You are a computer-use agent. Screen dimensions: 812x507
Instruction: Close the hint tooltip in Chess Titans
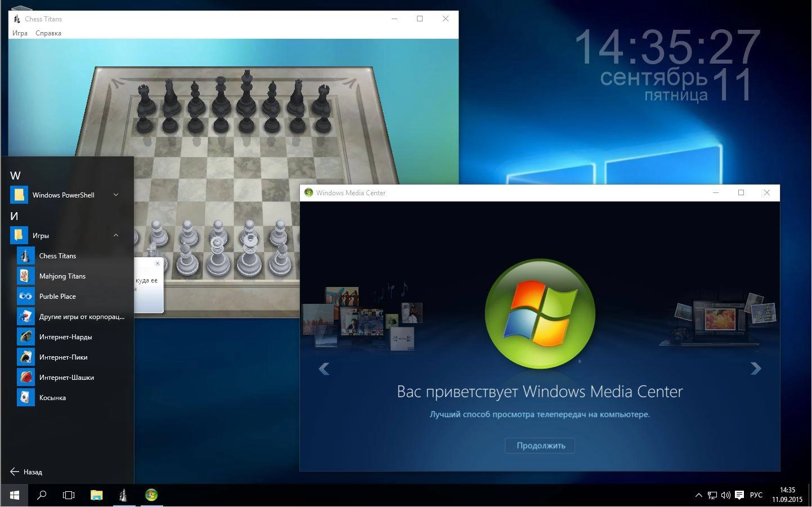click(x=158, y=263)
